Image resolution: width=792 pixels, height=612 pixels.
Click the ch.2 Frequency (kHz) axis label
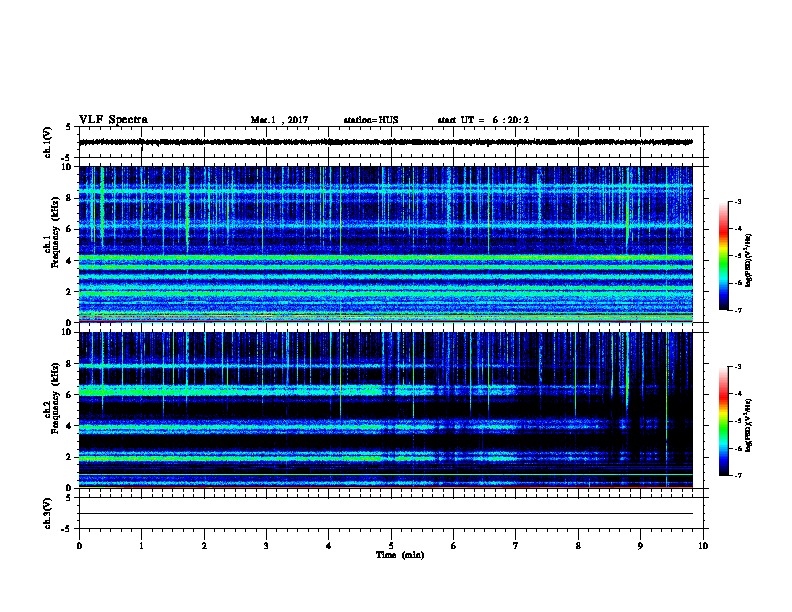52,398
